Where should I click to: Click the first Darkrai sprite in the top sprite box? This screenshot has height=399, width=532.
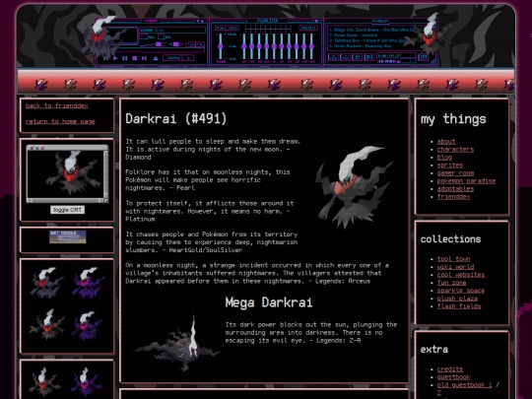46,283
